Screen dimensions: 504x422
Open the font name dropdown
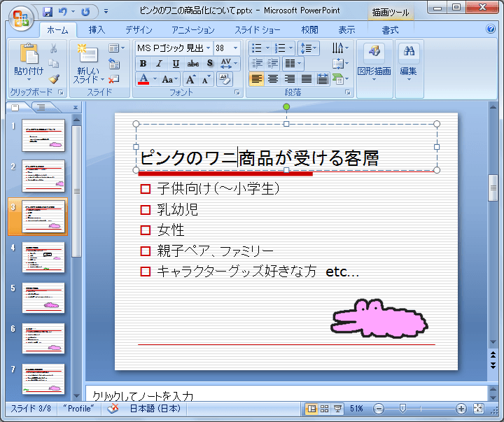209,48
